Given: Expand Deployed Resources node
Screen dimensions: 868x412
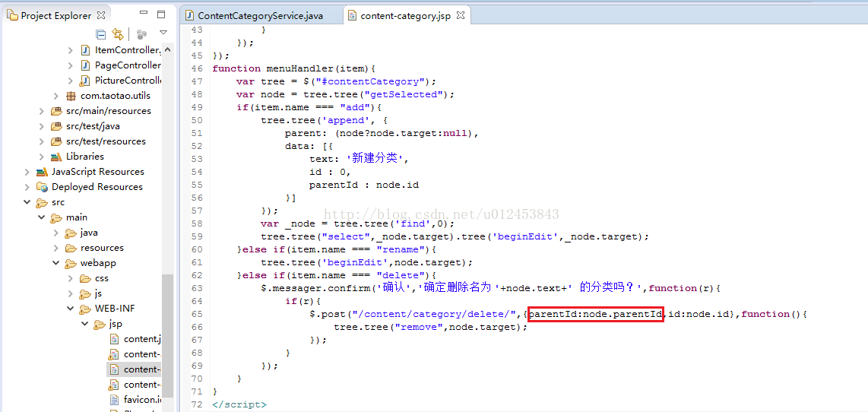Looking at the screenshot, I should coord(27,187).
